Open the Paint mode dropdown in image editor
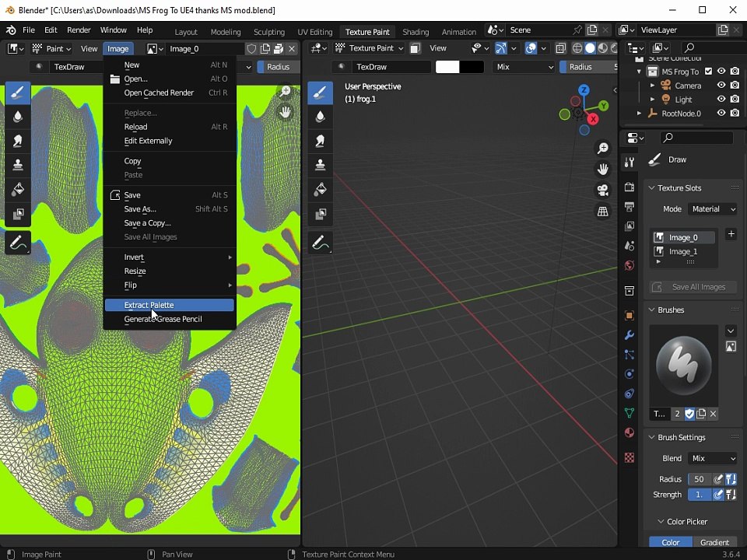The height and width of the screenshot is (560, 747). point(51,48)
